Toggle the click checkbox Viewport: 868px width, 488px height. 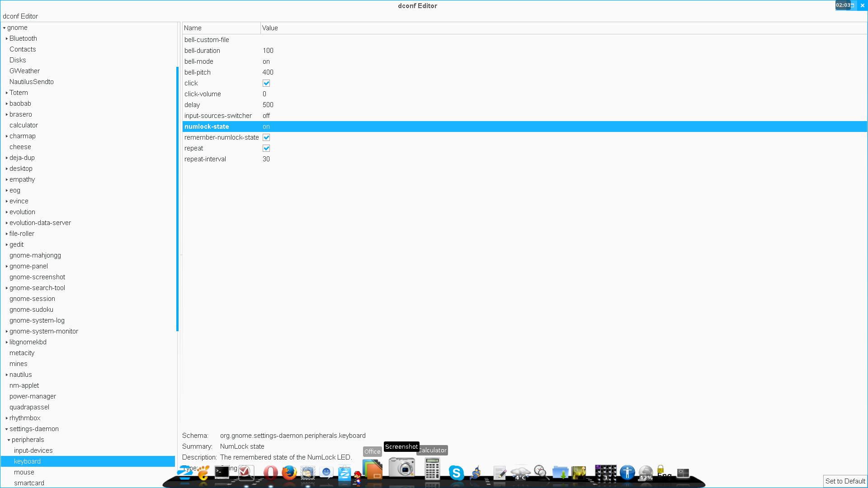pyautogui.click(x=266, y=83)
